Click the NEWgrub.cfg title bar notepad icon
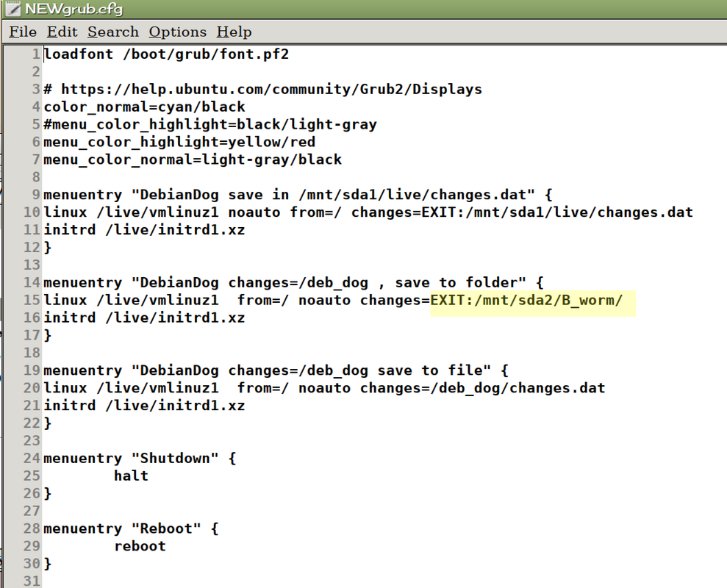This screenshot has height=588, width=727. 12,9
